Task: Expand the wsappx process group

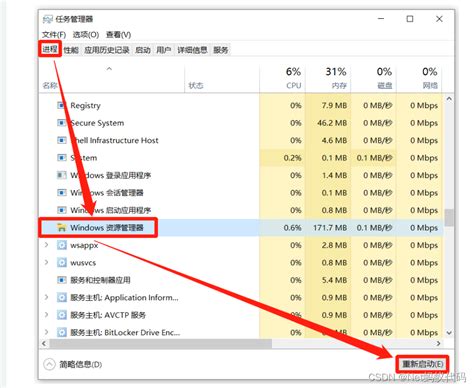Action: (x=46, y=245)
